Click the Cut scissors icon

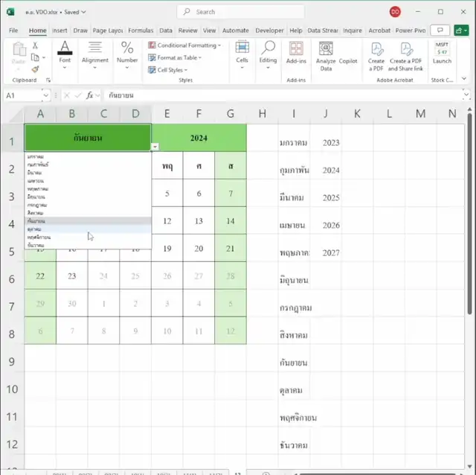click(35, 45)
